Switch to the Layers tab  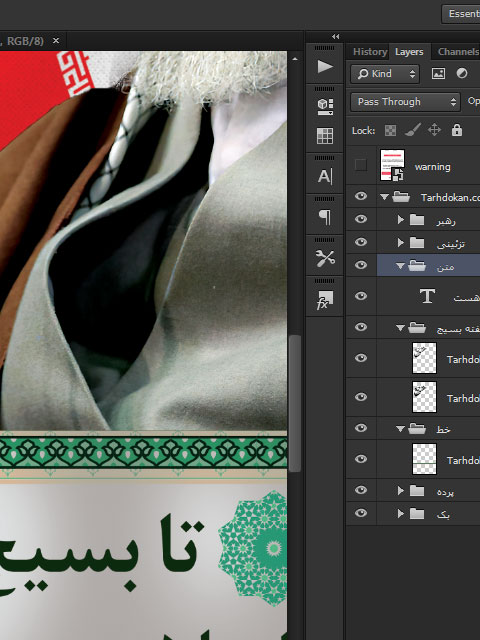409,52
